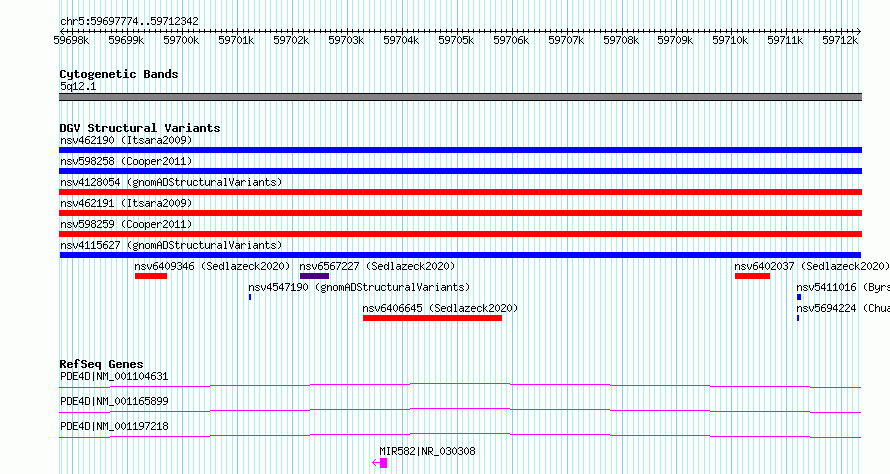
Task: Click the 59711k ruler tick label
Action: coord(786,40)
